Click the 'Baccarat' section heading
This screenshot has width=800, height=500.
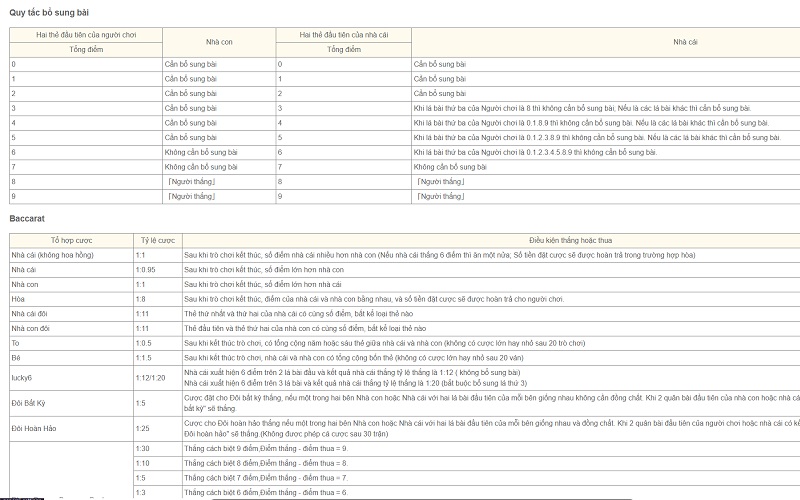27,217
